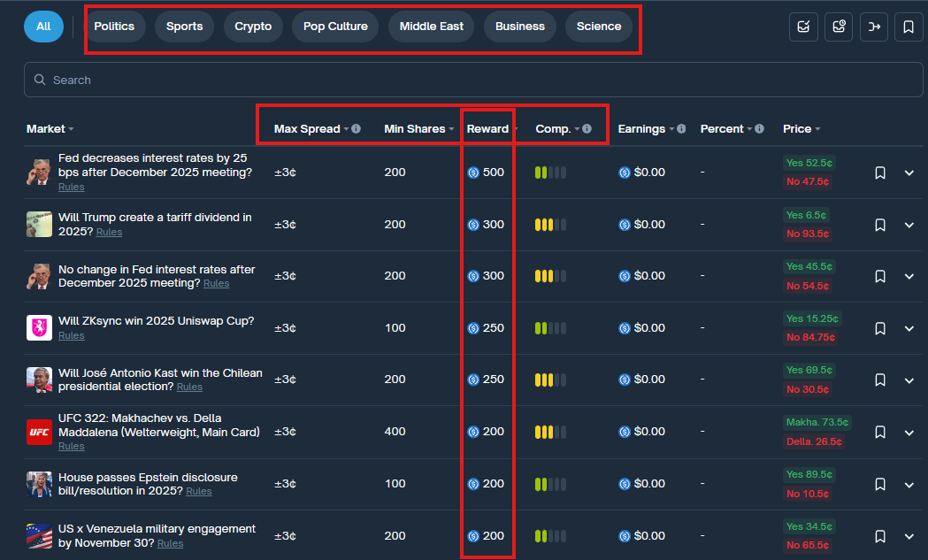The height and width of the screenshot is (560, 928).
Task: Switch to the Politics category
Action: pos(114,27)
